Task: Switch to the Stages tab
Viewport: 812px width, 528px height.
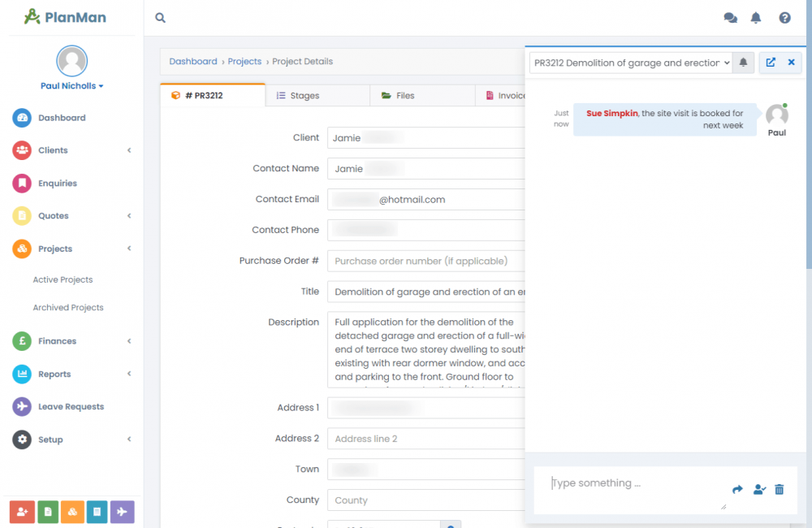Action: [298, 96]
